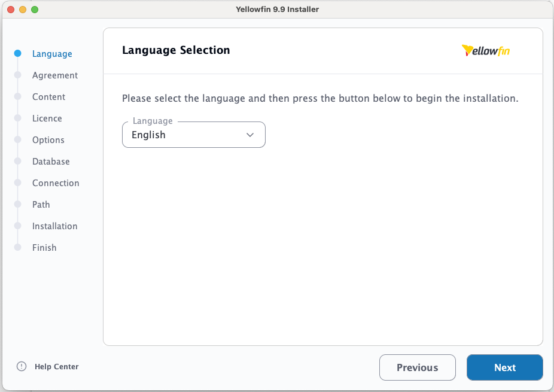Click the Previous button
This screenshot has width=554, height=392.
tap(417, 367)
